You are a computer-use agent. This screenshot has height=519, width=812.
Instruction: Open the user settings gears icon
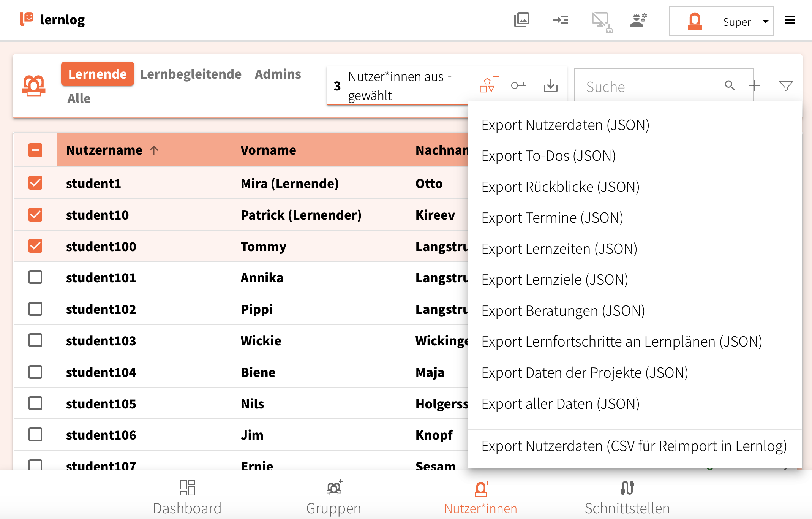(x=638, y=20)
